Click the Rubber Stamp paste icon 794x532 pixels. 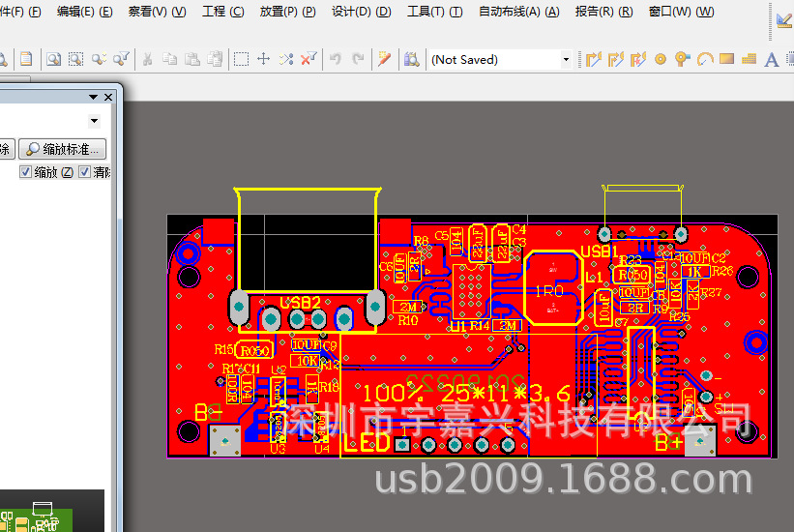click(x=215, y=59)
